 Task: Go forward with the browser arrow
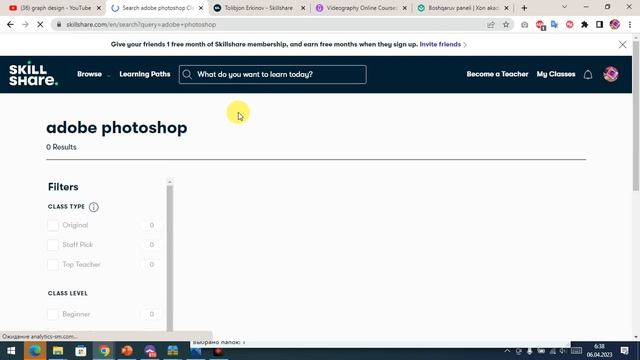tap(25, 24)
